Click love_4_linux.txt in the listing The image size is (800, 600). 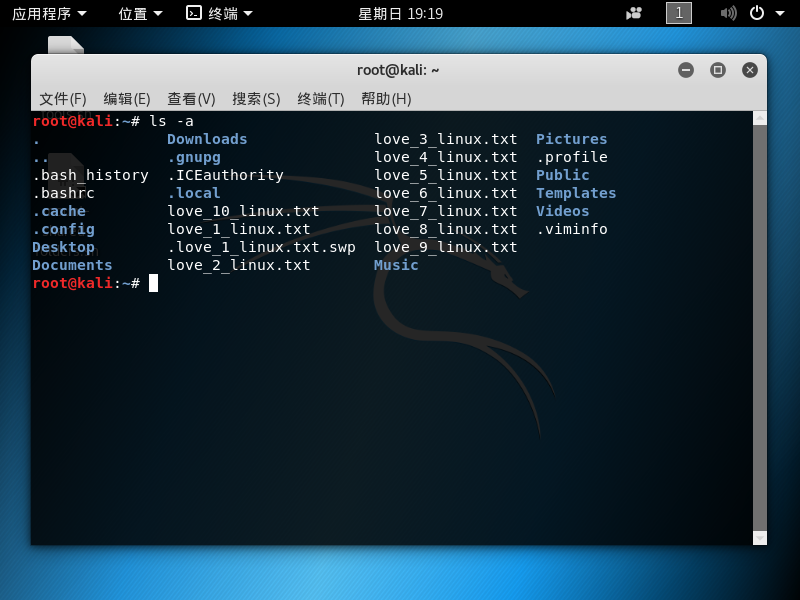[445, 157]
